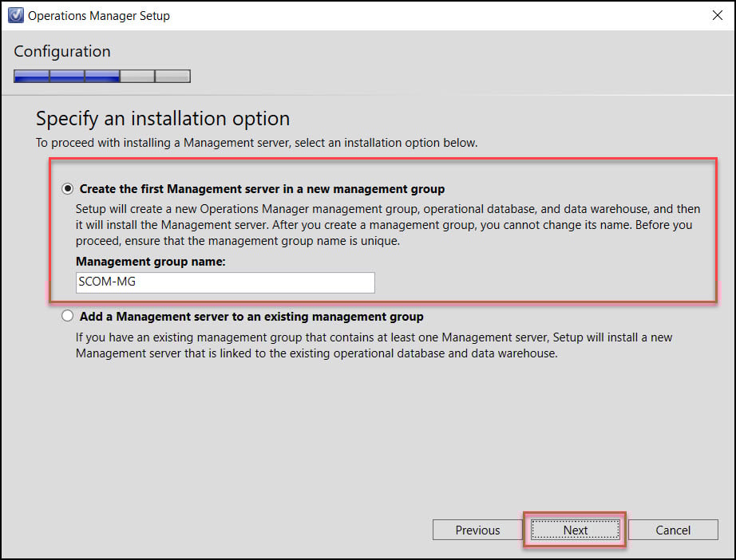The image size is (736, 560).
Task: Select Add a Management server to existing group
Action: [68, 316]
